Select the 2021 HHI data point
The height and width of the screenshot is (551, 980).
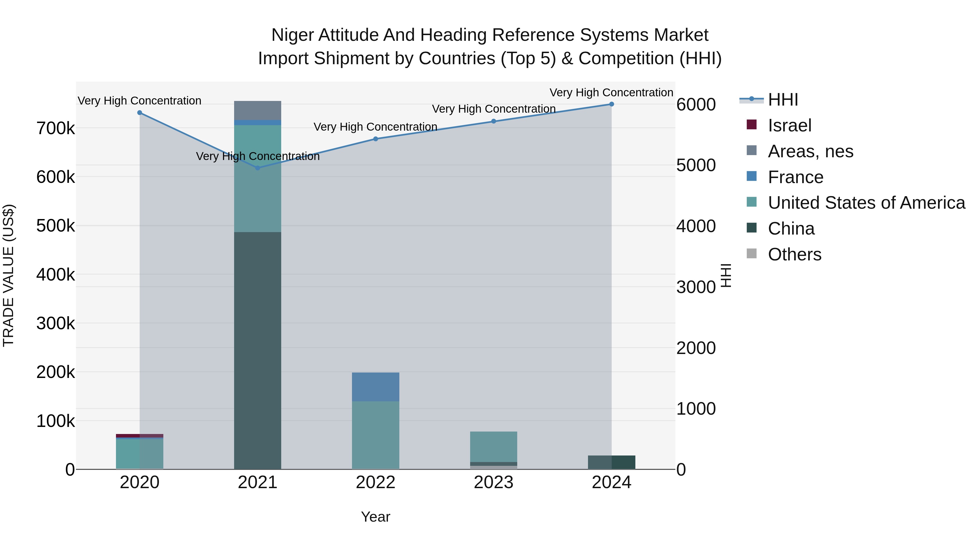tap(258, 168)
